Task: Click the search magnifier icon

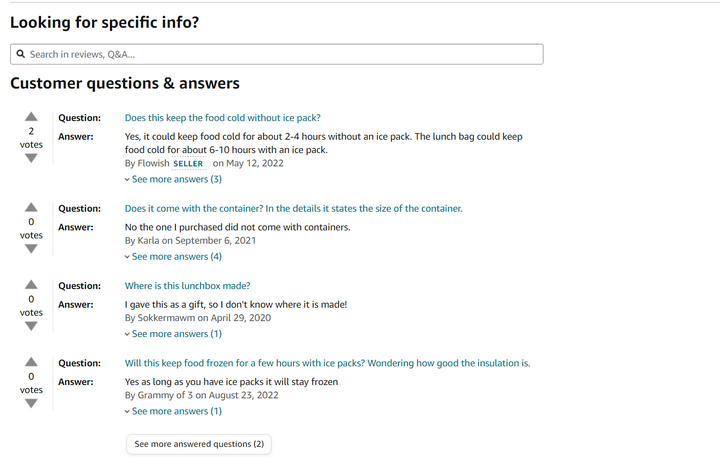Action: click(21, 54)
